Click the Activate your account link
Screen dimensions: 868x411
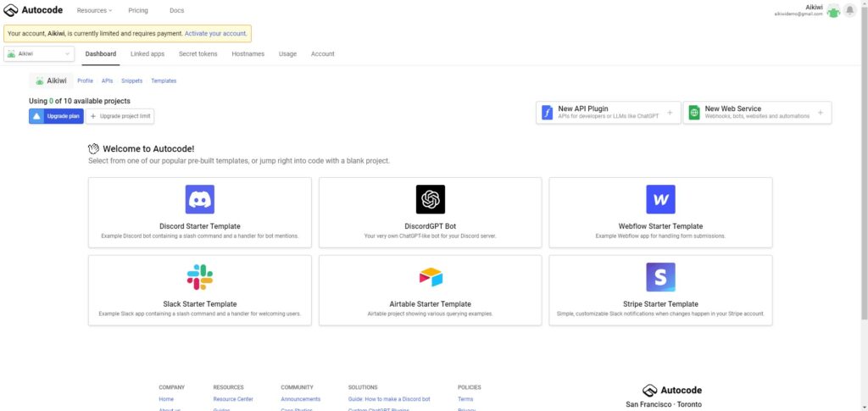point(215,33)
